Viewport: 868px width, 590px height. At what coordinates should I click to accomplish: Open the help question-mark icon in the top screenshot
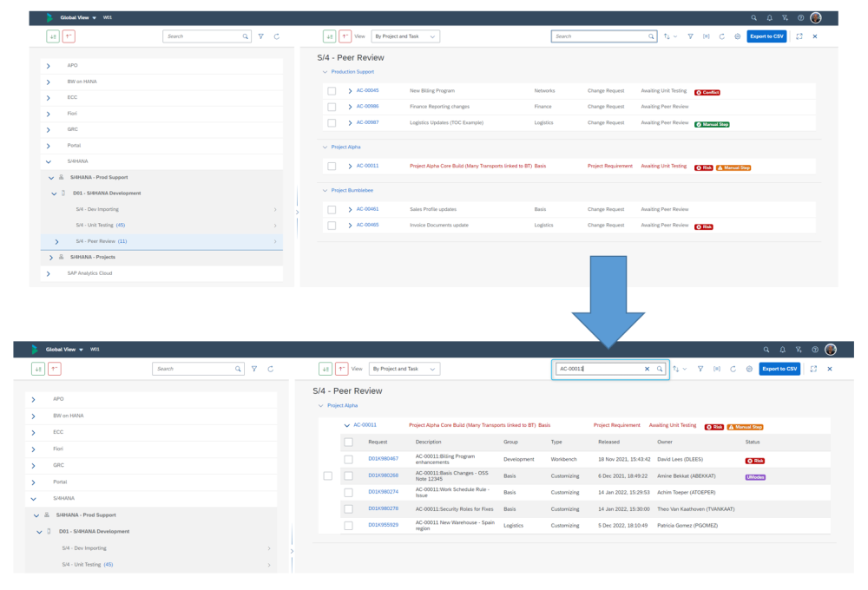(800, 17)
